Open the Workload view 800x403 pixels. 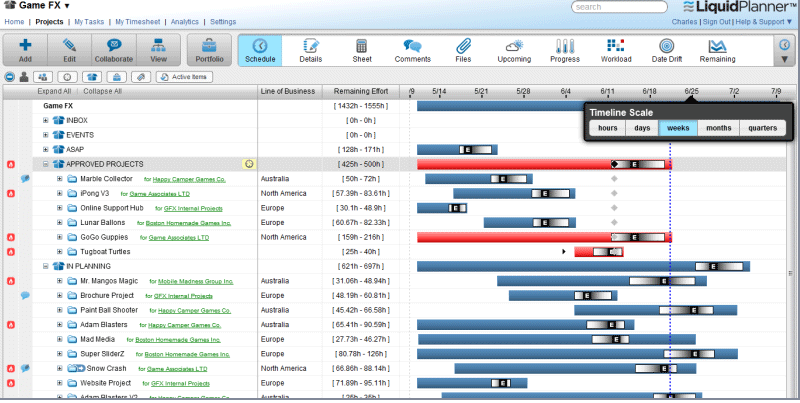(x=616, y=50)
